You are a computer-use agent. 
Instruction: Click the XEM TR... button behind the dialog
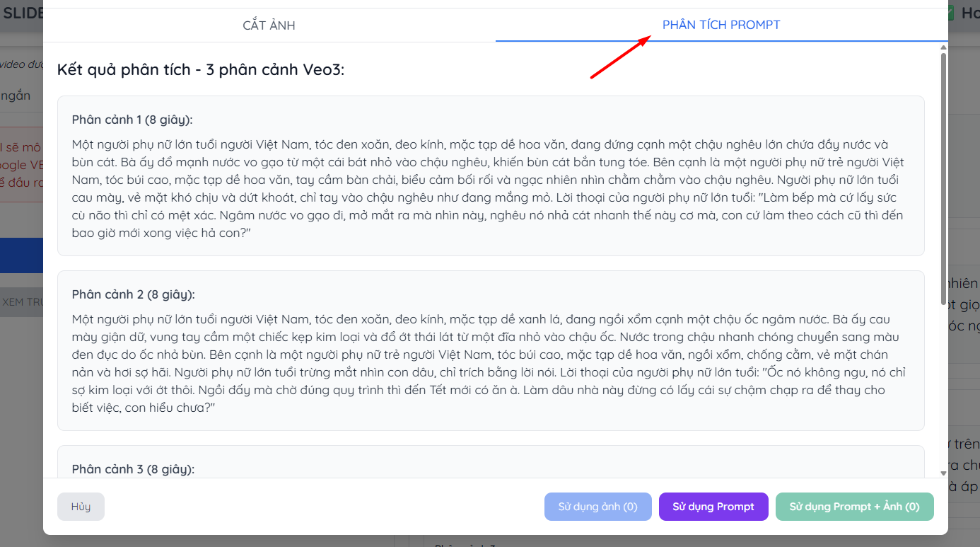point(22,302)
